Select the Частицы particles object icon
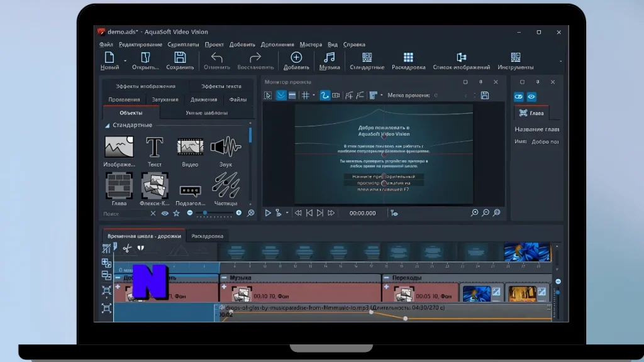The image size is (644, 362). tap(226, 185)
